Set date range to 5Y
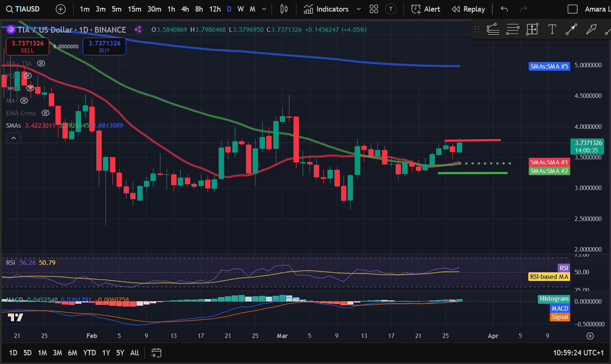This screenshot has height=364, width=611. (120, 353)
